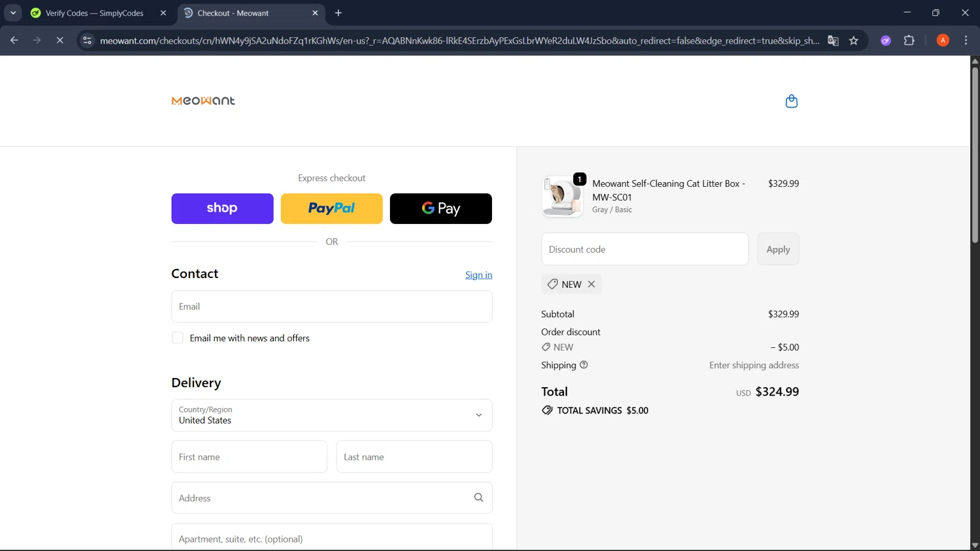
Task: Go forward in browser history
Action: pyautogui.click(x=37, y=40)
